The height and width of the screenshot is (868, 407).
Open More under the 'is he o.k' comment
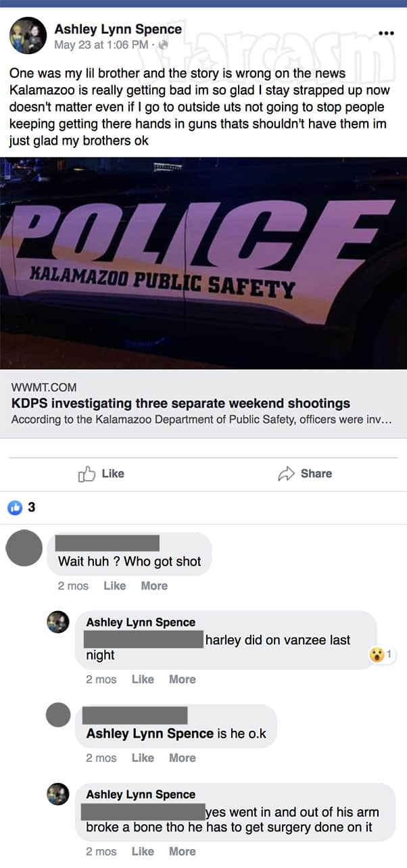click(182, 758)
